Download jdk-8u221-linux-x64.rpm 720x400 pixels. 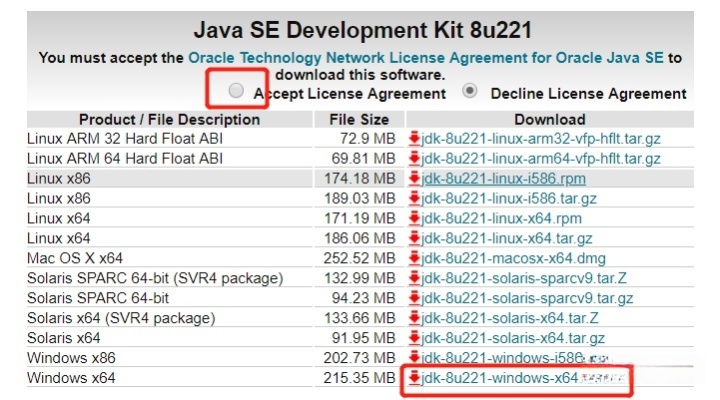click(x=501, y=218)
